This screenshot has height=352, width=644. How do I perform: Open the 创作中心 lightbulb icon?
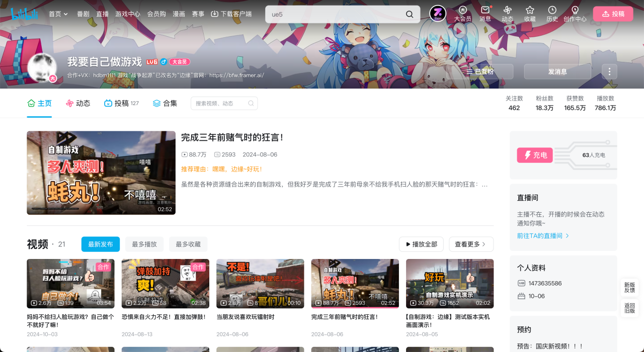point(575,10)
